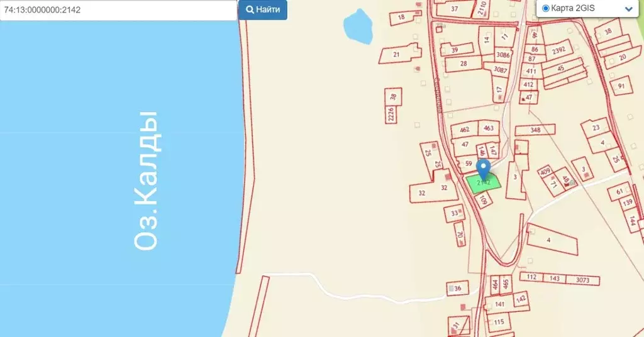Click the magnifier icon in Найти button

pos(250,9)
